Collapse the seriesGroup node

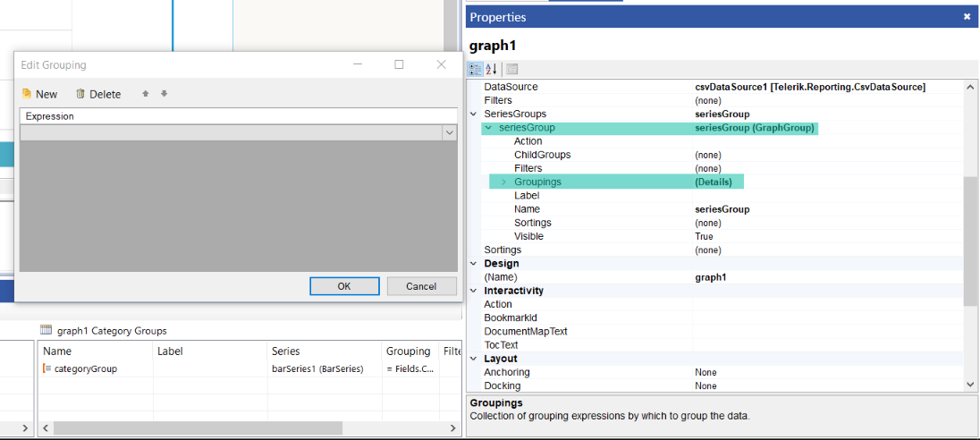pyautogui.click(x=488, y=128)
